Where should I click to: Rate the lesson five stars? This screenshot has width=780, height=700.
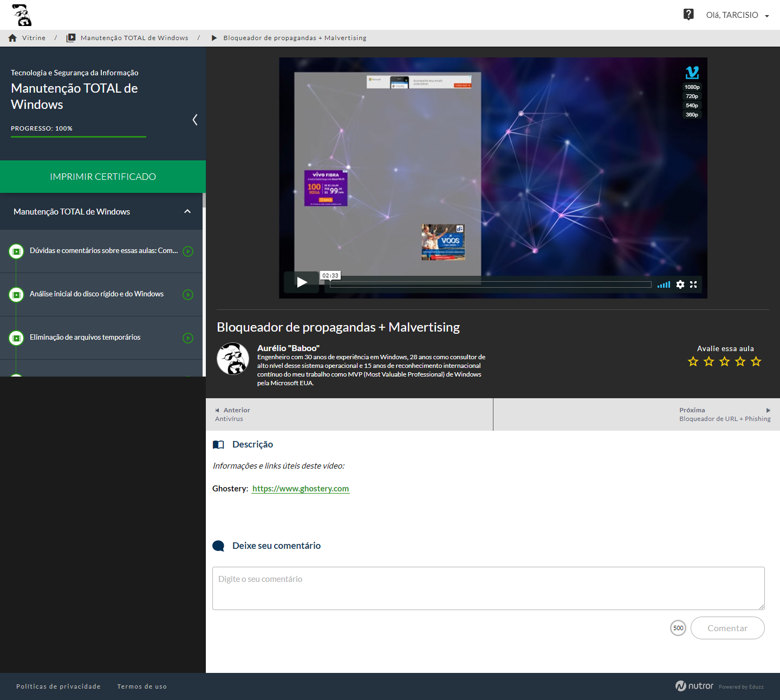(756, 361)
